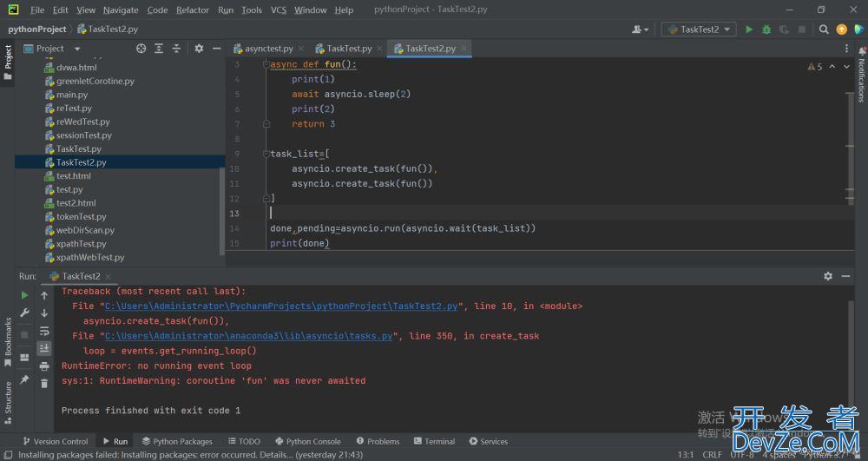The image size is (868, 461).
Task: Close the TaskTest2.py editor tab
Action: [x=464, y=49]
